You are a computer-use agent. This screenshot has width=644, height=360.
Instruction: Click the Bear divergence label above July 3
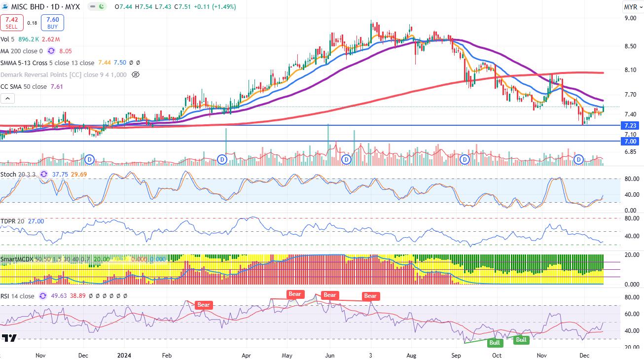pos(370,296)
